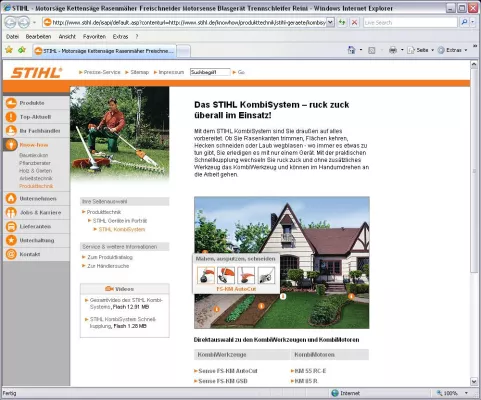Click the Live Search input box
The width and height of the screenshot is (481, 400).
[410, 22]
